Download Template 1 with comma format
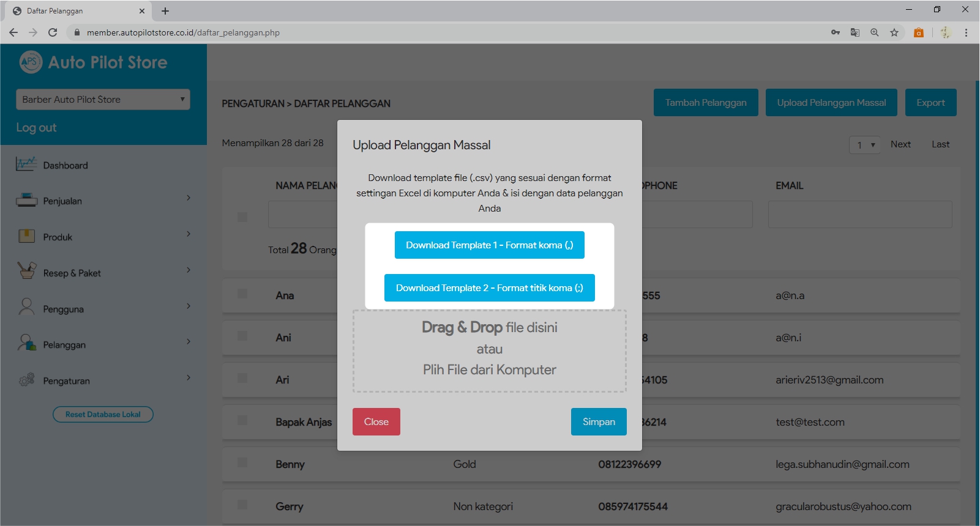 489,245
